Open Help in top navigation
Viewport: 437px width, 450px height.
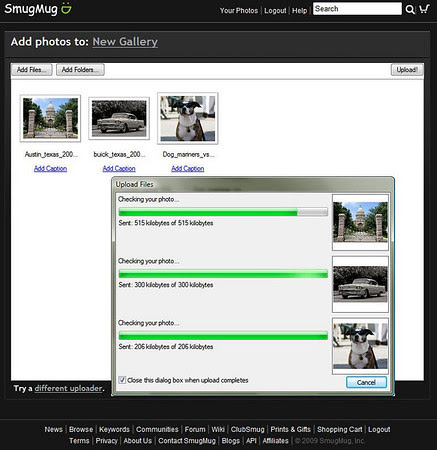point(299,11)
